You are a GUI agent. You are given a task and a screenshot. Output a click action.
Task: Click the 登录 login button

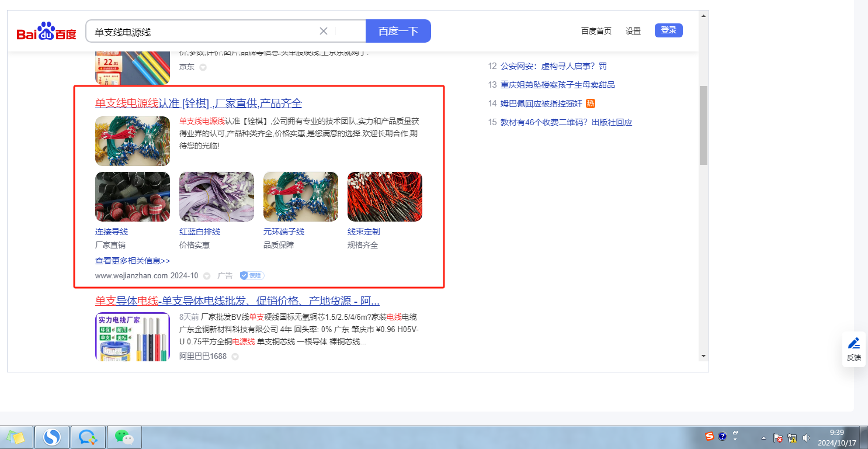(x=669, y=30)
